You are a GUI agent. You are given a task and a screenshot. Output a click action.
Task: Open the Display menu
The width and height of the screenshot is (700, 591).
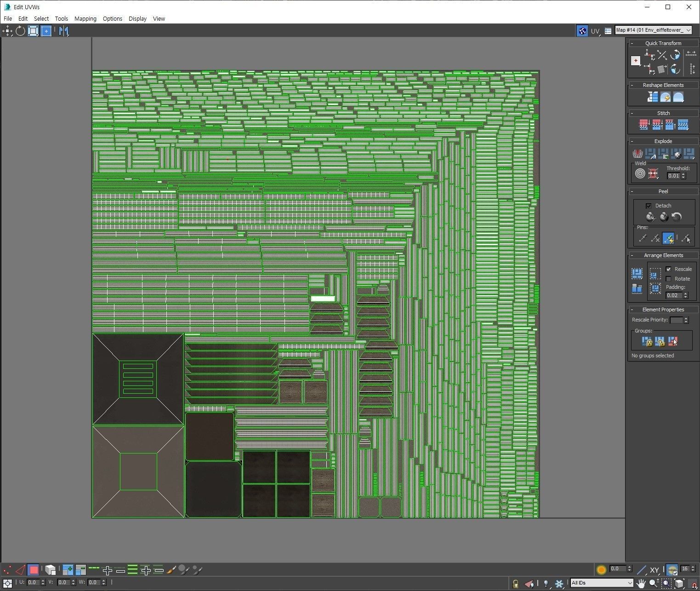click(x=137, y=18)
